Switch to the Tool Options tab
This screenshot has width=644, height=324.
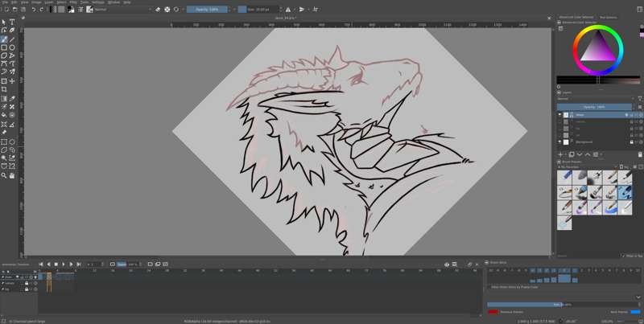coord(608,16)
